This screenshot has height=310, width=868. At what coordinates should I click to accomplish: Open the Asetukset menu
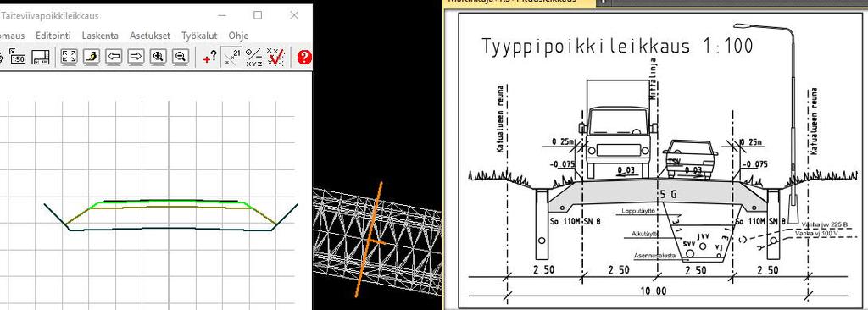[x=150, y=36]
